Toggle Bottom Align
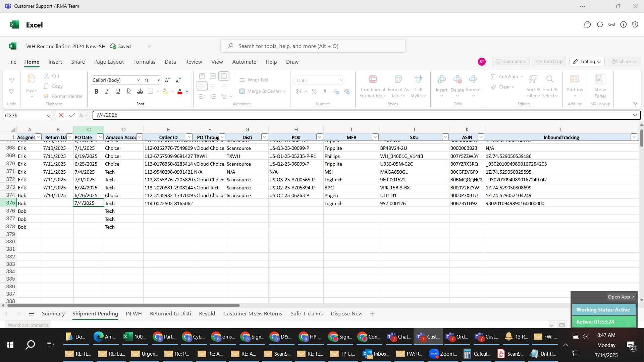Image resolution: width=644 pixels, height=362 pixels. (224, 76)
